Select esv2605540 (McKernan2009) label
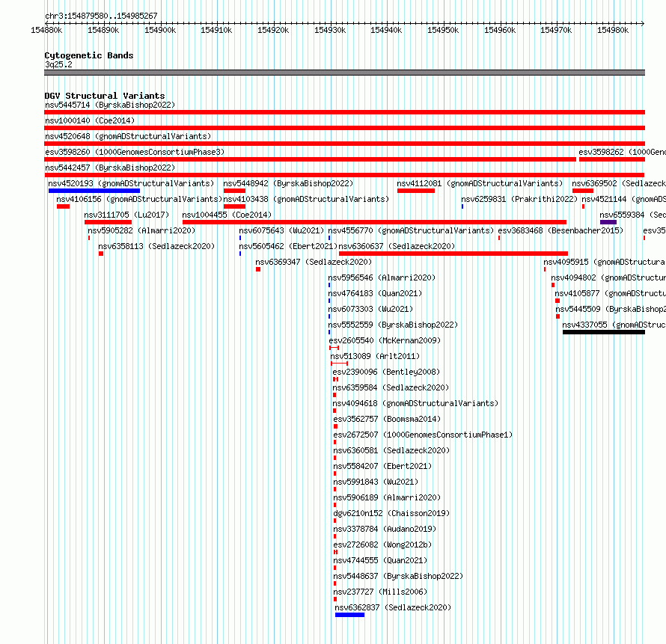 385,340
